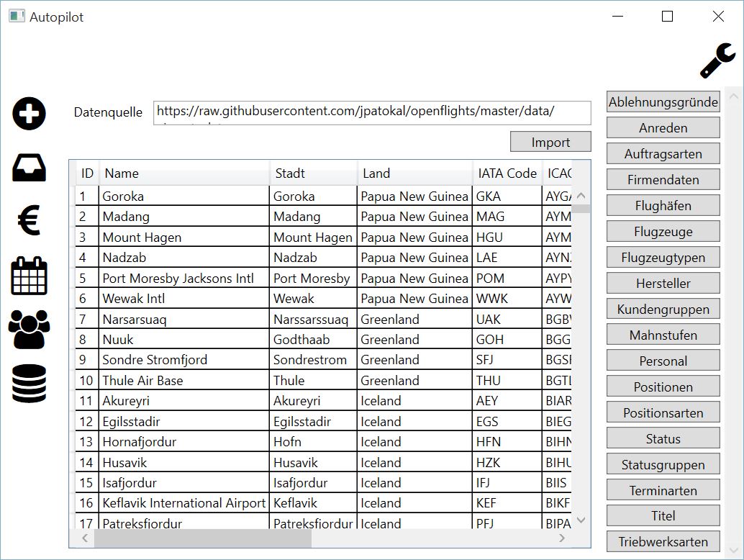Select the Hofn city cell
The height and width of the screenshot is (560, 744).
313,442
